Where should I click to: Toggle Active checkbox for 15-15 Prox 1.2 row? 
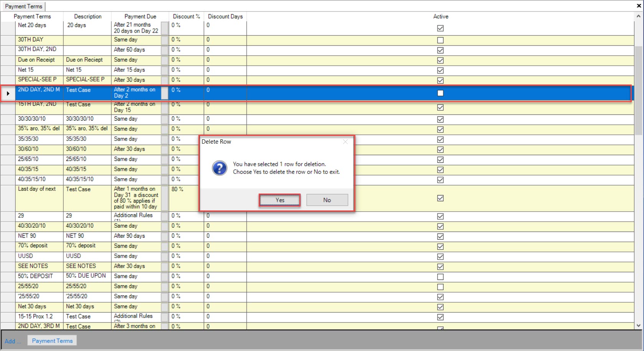click(441, 317)
